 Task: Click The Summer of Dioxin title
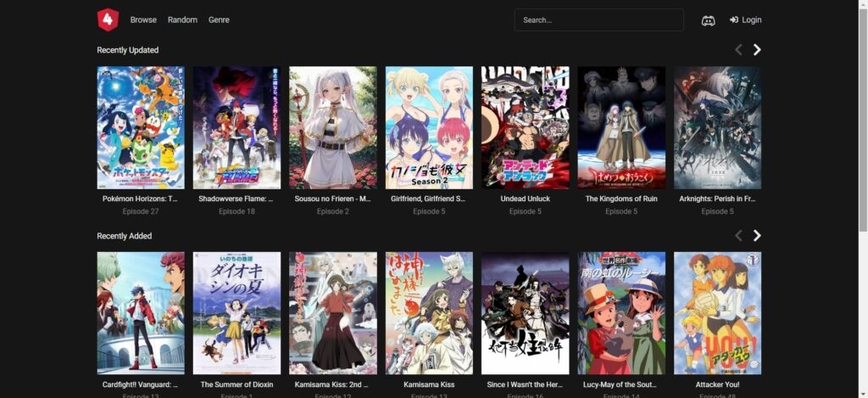[x=237, y=384]
